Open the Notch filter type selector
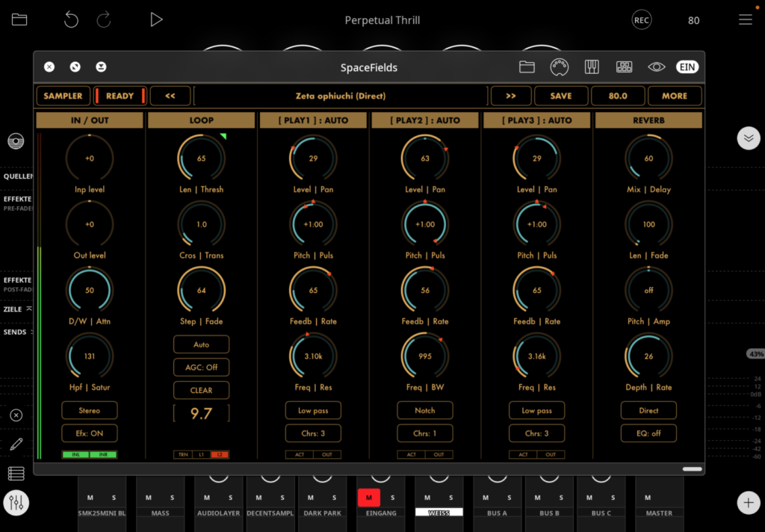 pos(425,410)
